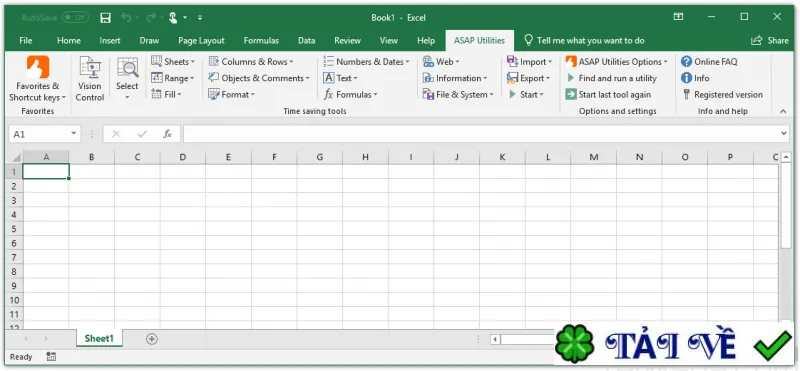Expand Numbers & Dates dropdown
Viewport: 800px width, 371px height.
366,62
